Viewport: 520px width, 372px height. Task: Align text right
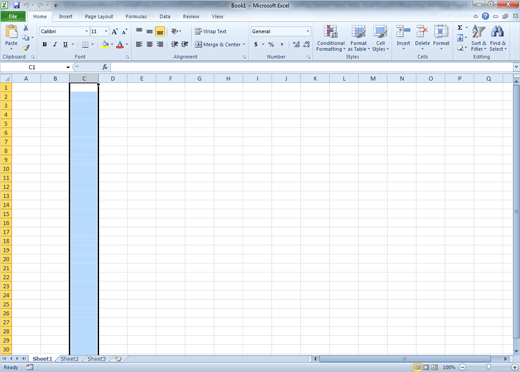160,44
